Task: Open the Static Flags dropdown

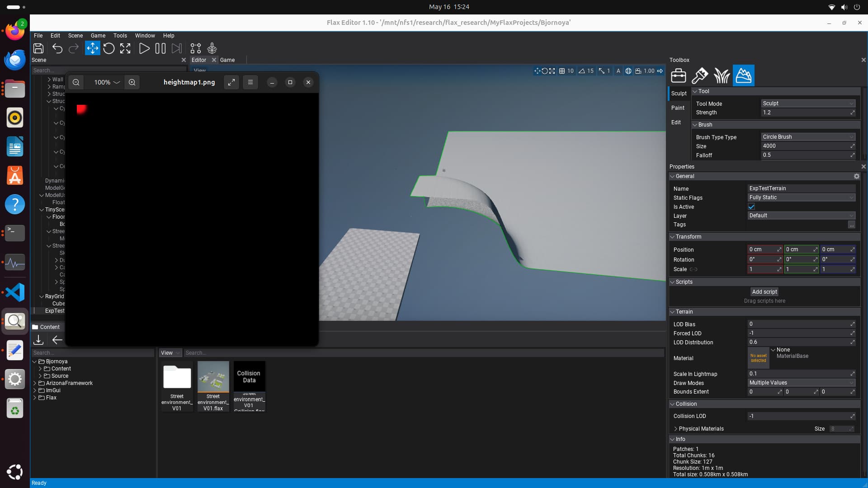Action: [802, 197]
